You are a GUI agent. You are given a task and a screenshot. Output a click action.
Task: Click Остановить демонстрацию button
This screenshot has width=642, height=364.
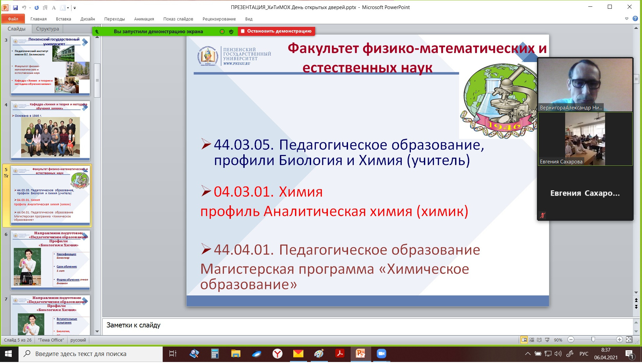(x=276, y=31)
